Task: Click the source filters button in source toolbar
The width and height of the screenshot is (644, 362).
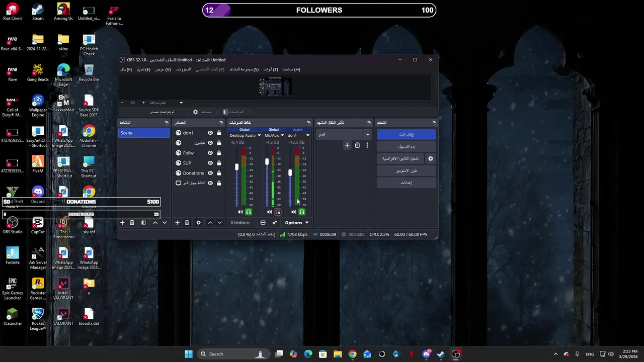Action: point(234,112)
